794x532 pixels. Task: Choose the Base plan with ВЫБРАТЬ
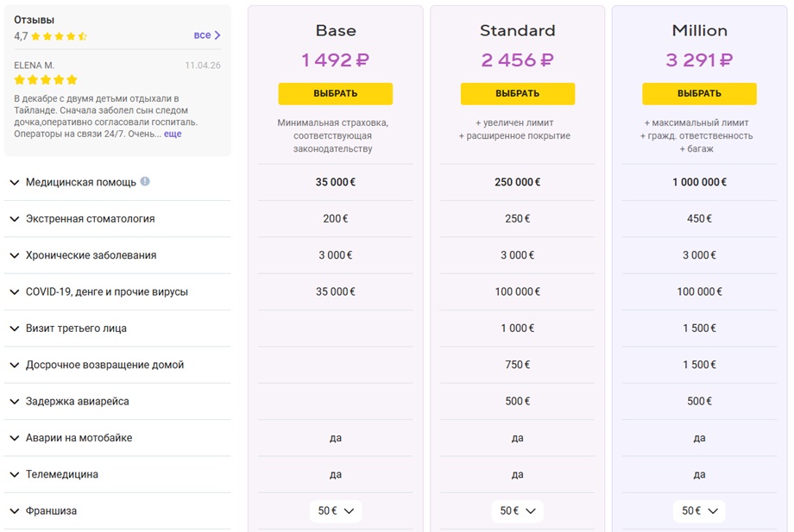point(335,94)
